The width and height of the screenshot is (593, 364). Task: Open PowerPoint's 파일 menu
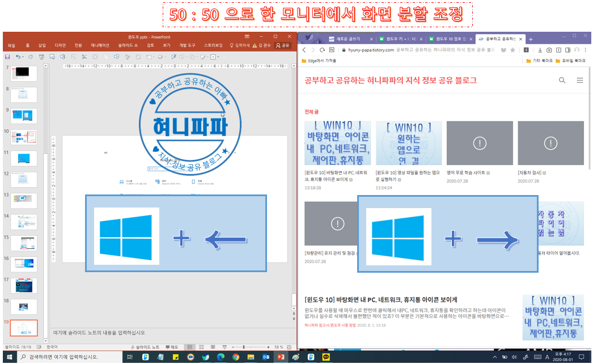pos(11,45)
